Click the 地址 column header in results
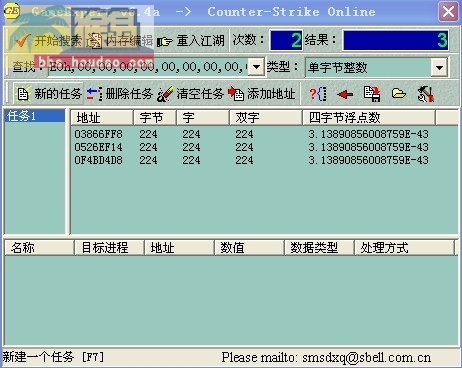Image resolution: width=462 pixels, height=368 pixels. coord(102,117)
